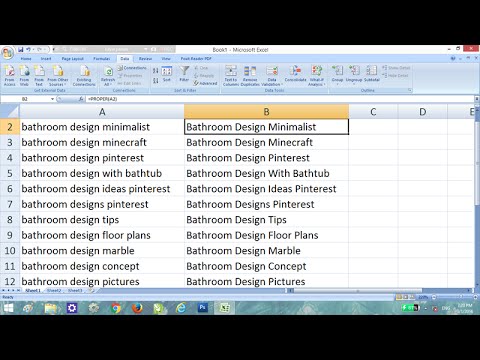480x360 pixels.
Task: Open Advanced filter options
Action: (x=205, y=83)
